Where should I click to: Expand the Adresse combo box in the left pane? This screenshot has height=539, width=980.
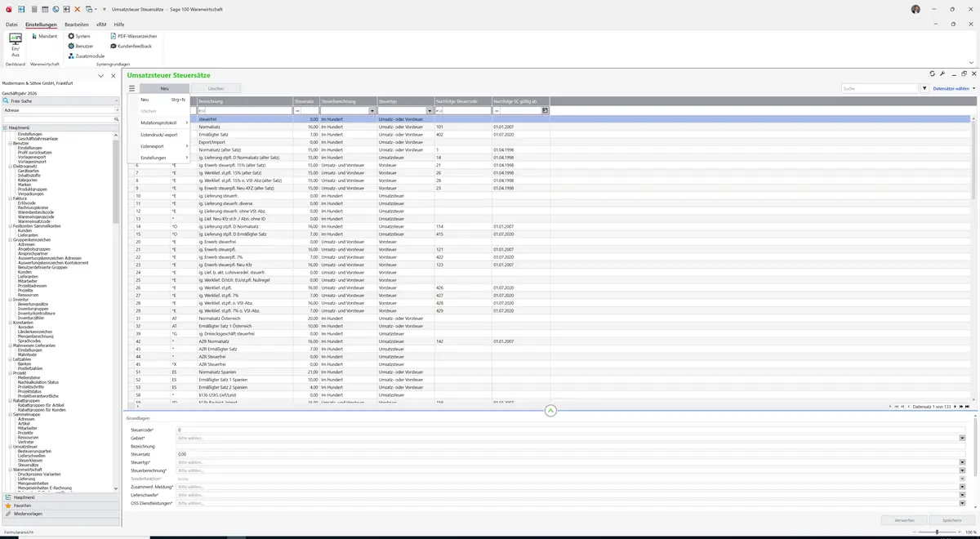pos(116,109)
